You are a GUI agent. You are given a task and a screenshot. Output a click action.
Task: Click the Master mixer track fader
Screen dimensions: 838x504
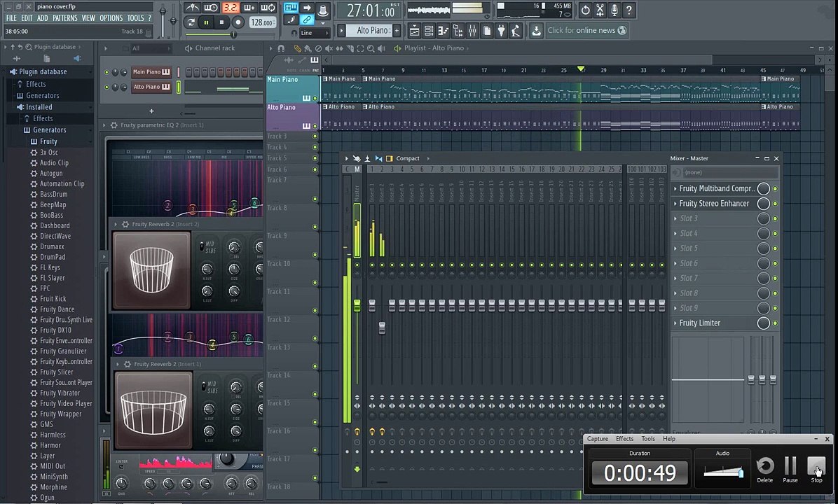[357, 305]
